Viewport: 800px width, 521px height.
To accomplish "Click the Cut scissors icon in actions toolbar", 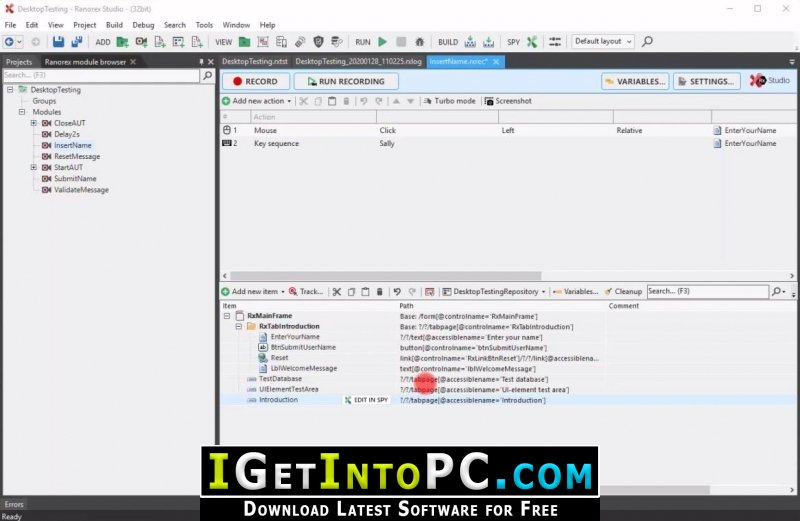I will point(304,101).
